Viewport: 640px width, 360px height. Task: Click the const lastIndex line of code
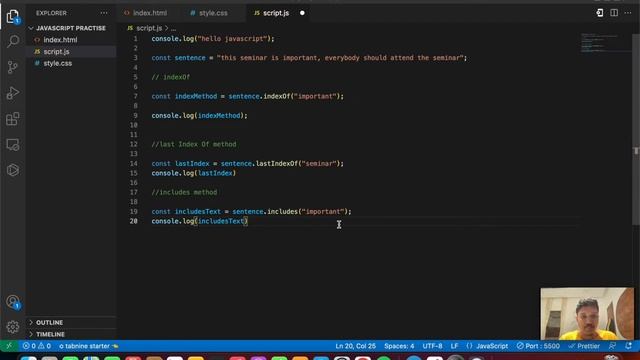pos(248,163)
